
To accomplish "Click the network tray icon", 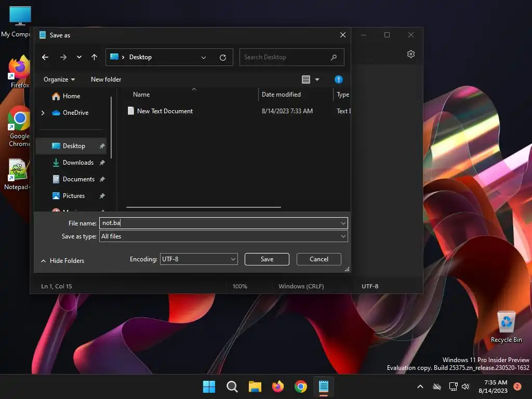I will click(x=453, y=387).
